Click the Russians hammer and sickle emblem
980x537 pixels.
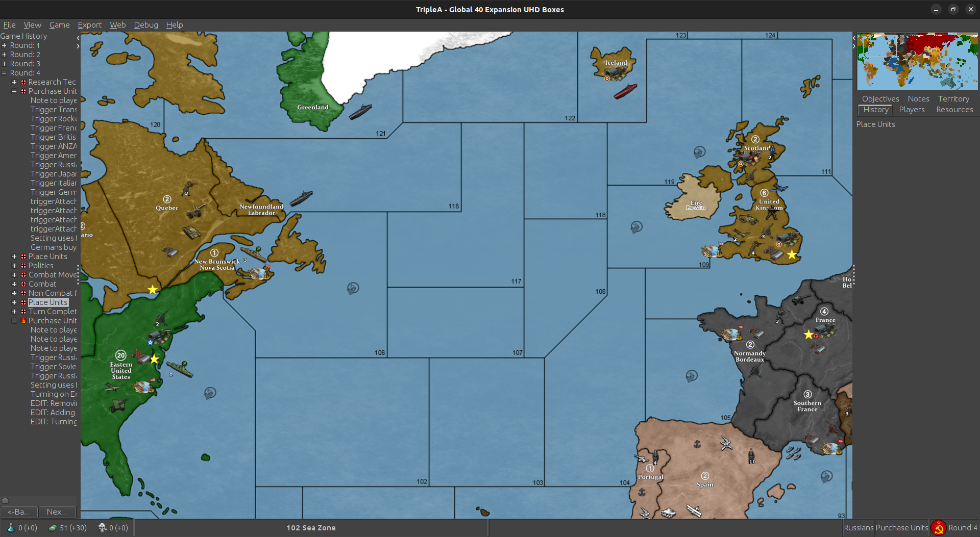(938, 528)
